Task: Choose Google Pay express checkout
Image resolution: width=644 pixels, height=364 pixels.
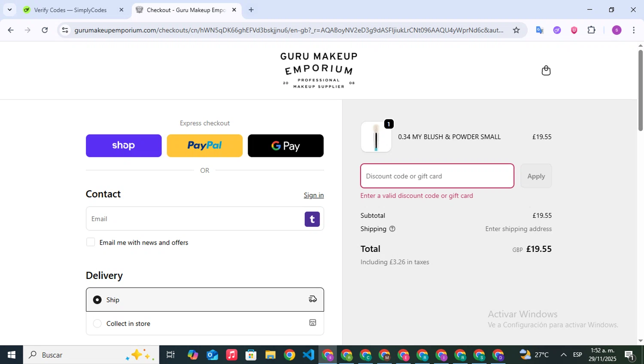Action: click(x=286, y=146)
